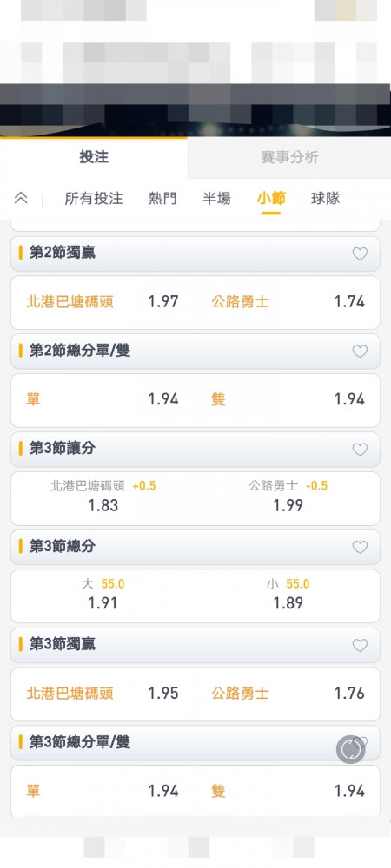Tap the floating refresh odds icon
This screenshot has height=868, width=391.
pos(350,750)
